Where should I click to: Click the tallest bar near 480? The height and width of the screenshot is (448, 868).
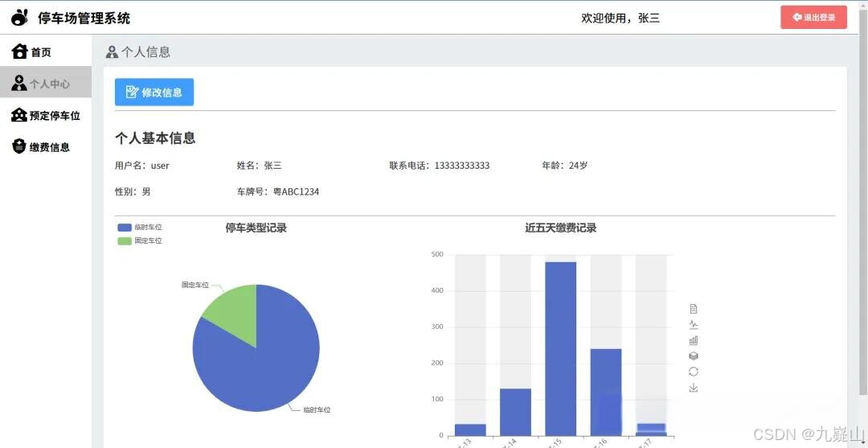point(561,349)
